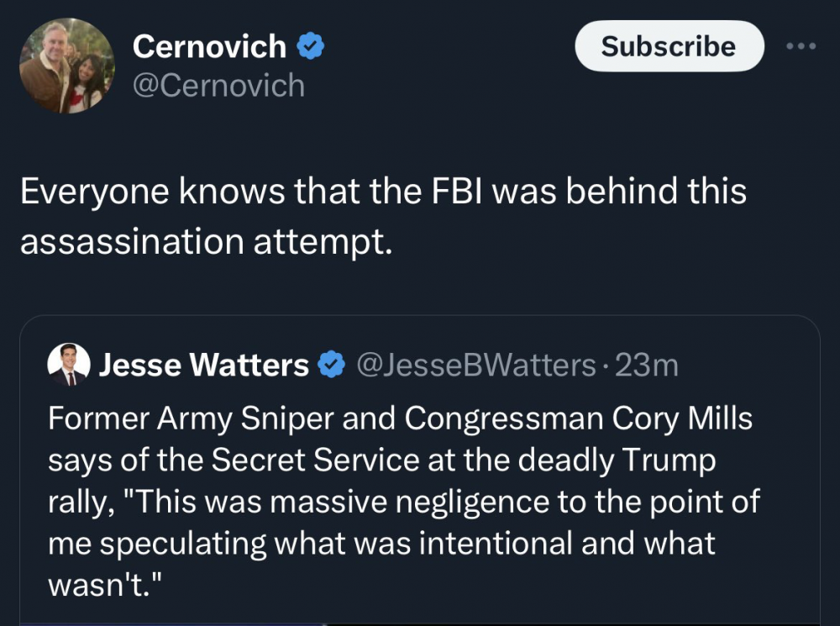Screen dimensions: 840x626
Task: Open Cernovich's profile photo
Action: 66,66
